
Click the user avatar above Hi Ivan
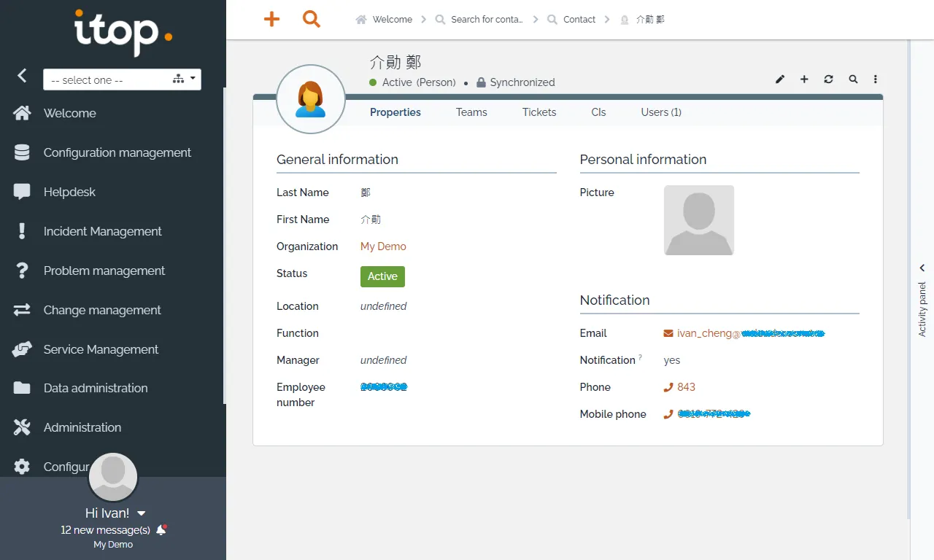tap(113, 477)
